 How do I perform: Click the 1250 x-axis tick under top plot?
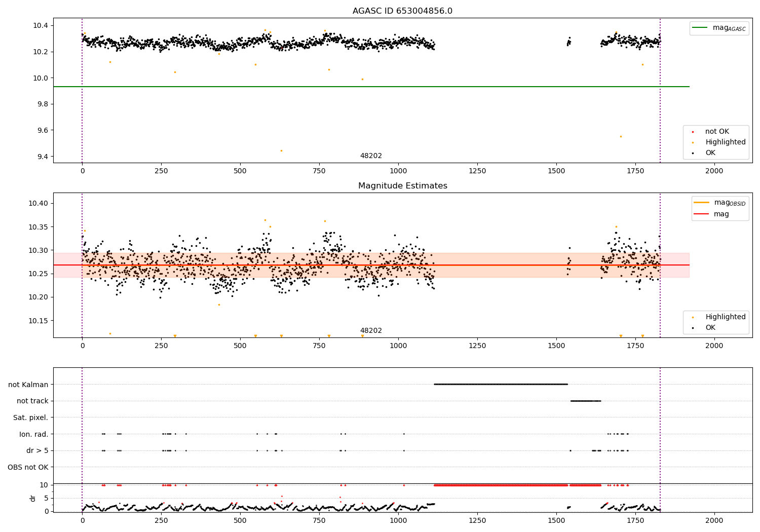point(477,171)
